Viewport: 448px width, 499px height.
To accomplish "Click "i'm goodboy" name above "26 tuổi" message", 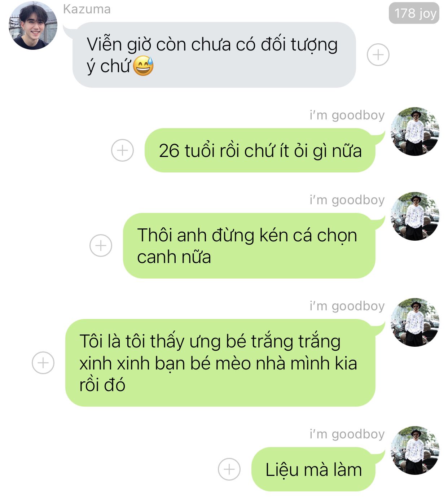I will [347, 115].
